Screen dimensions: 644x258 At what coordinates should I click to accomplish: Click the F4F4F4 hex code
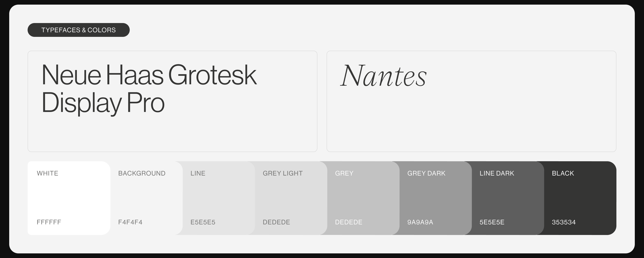(x=130, y=222)
